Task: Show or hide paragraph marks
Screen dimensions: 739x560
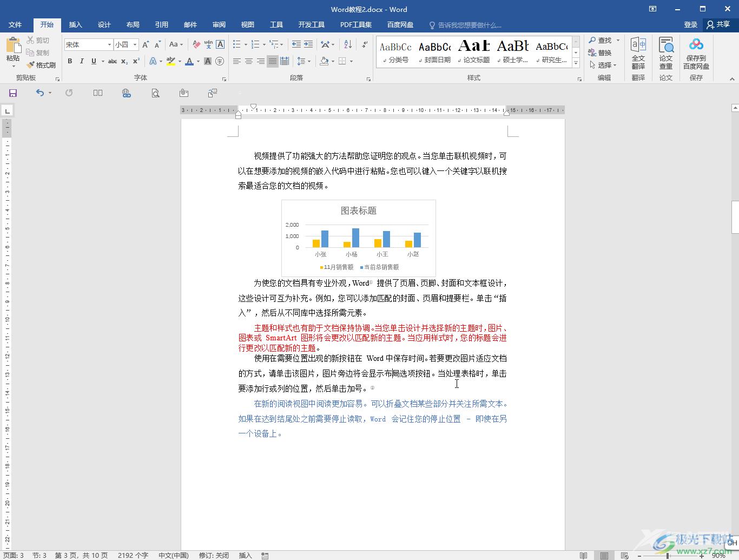Action: [365, 44]
